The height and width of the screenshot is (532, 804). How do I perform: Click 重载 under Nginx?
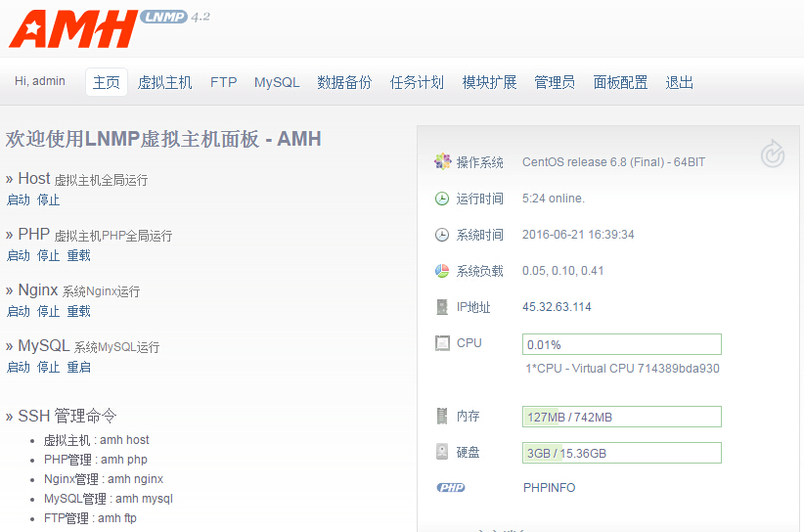pyautogui.click(x=79, y=311)
